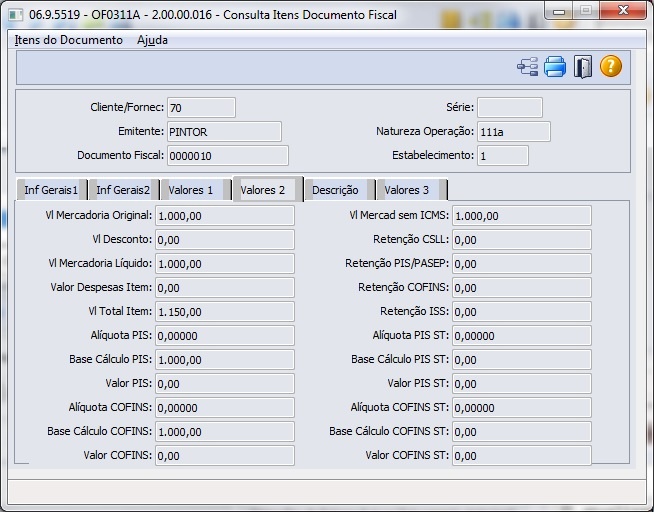The width and height of the screenshot is (654, 512).
Task: Click the Retenção ISS label
Action: [415, 311]
